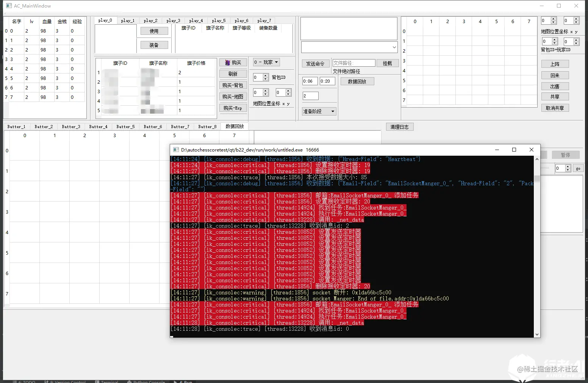
Task: Click the 旗子名称 header in the shop table
Action: pyautogui.click(x=158, y=63)
